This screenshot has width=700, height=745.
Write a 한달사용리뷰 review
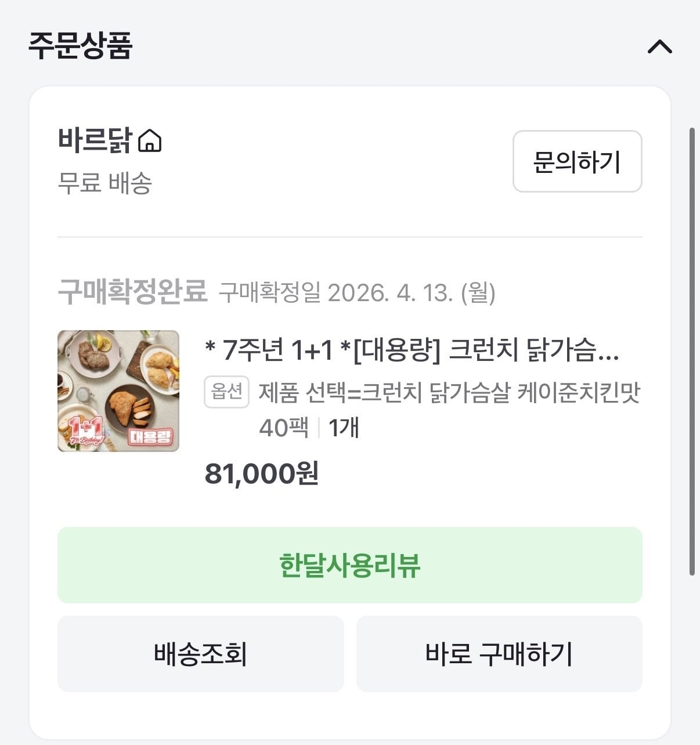[349, 565]
